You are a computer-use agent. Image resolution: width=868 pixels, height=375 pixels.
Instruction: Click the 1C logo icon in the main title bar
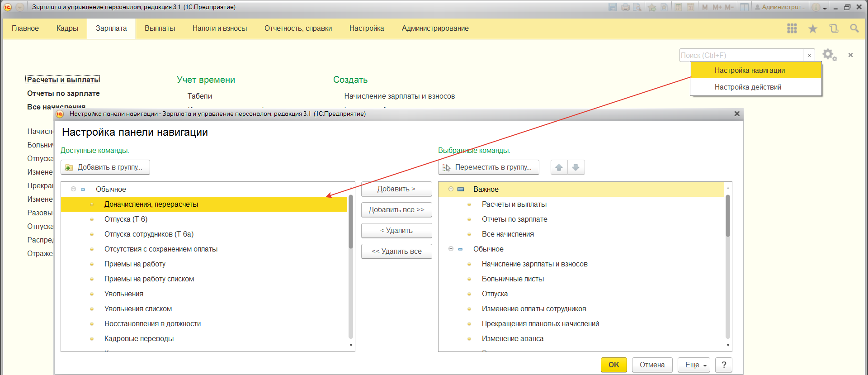[x=8, y=7]
